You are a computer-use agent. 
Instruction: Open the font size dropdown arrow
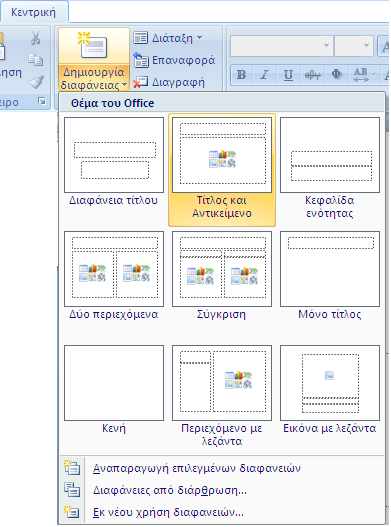366,45
